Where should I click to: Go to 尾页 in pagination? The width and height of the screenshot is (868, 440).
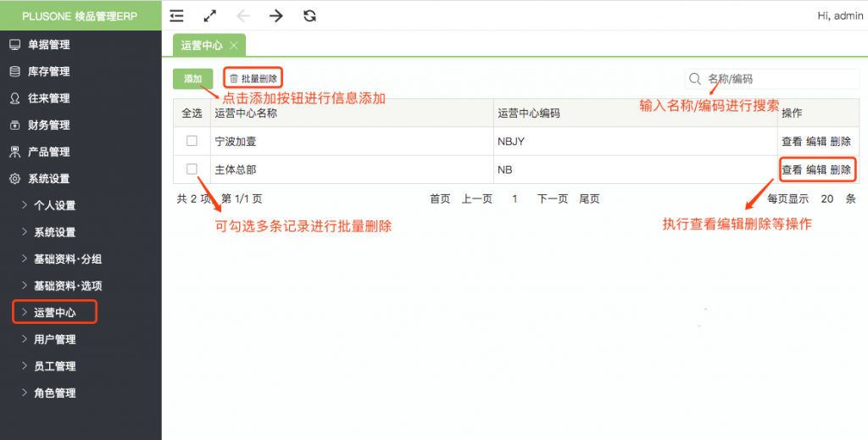click(590, 198)
